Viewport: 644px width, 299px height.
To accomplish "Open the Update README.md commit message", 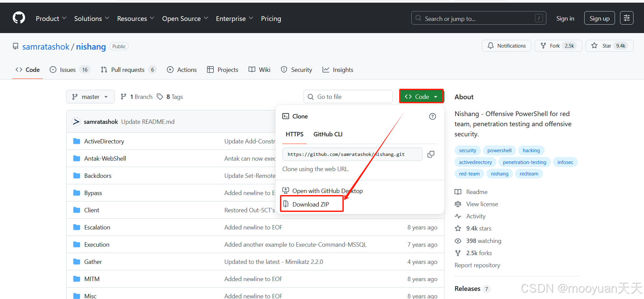I will [x=148, y=121].
